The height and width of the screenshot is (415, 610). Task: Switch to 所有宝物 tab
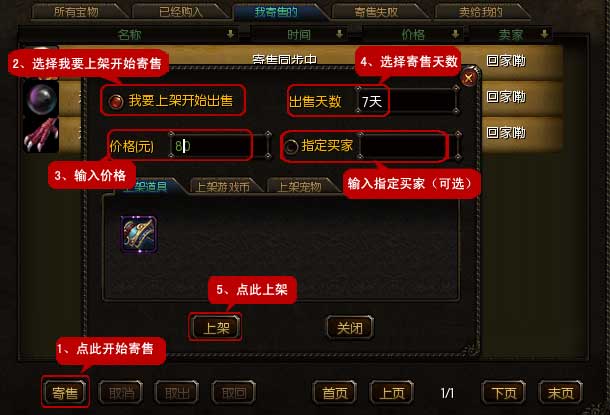pyautogui.click(x=76, y=12)
